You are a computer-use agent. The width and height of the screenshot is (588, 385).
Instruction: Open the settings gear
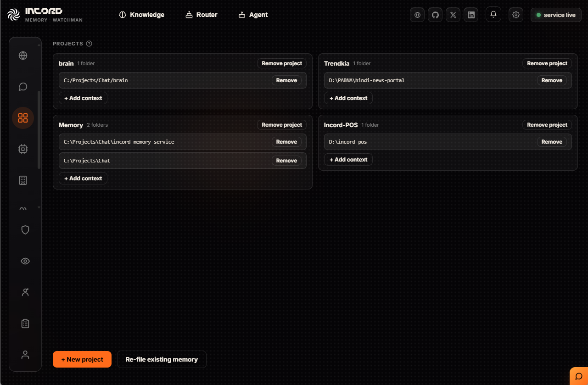tap(516, 15)
